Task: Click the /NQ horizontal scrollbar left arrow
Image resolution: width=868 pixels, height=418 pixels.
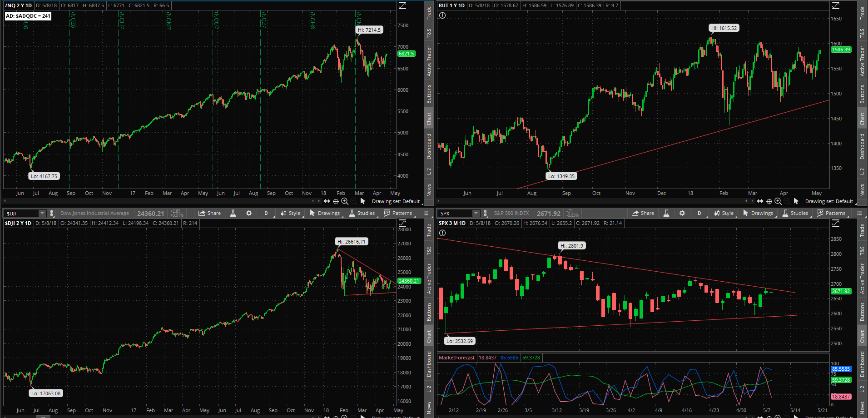Action: pos(5,201)
